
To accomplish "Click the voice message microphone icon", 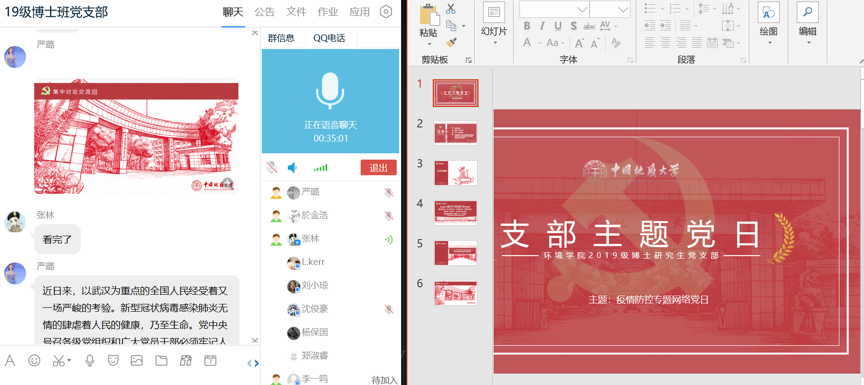I will pos(90,361).
